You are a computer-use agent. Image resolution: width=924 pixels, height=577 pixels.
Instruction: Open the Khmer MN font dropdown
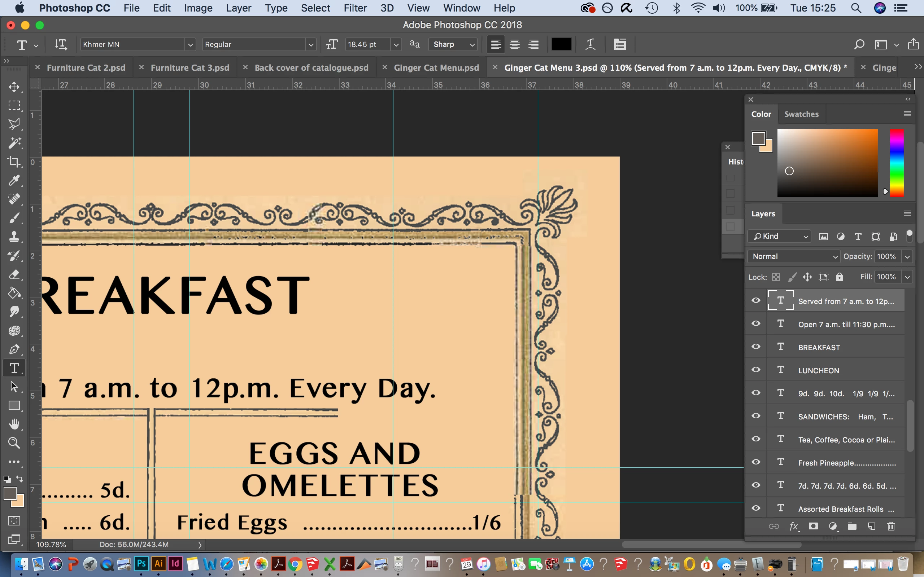[x=190, y=45]
